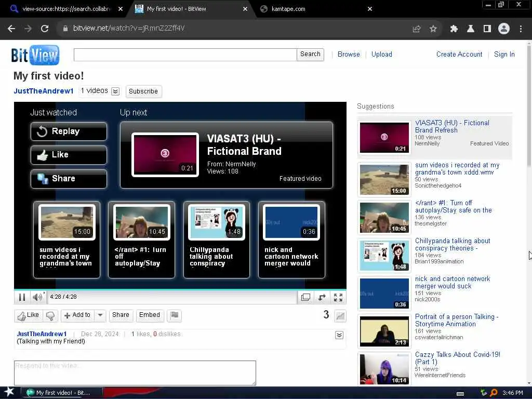Open end screen Chillypanda video card
This screenshot has height=399, width=532.
(217, 240)
